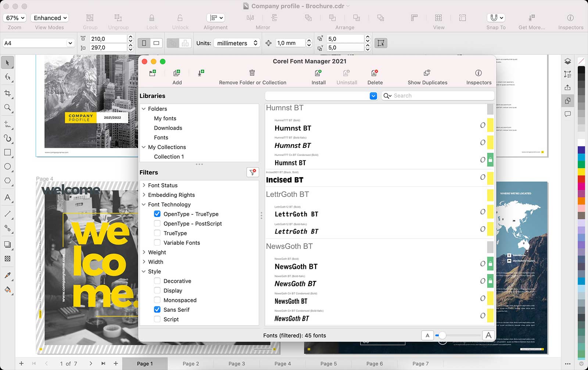Open the 67% zoom level dropdown
This screenshot has width=588, height=370.
click(x=15, y=18)
